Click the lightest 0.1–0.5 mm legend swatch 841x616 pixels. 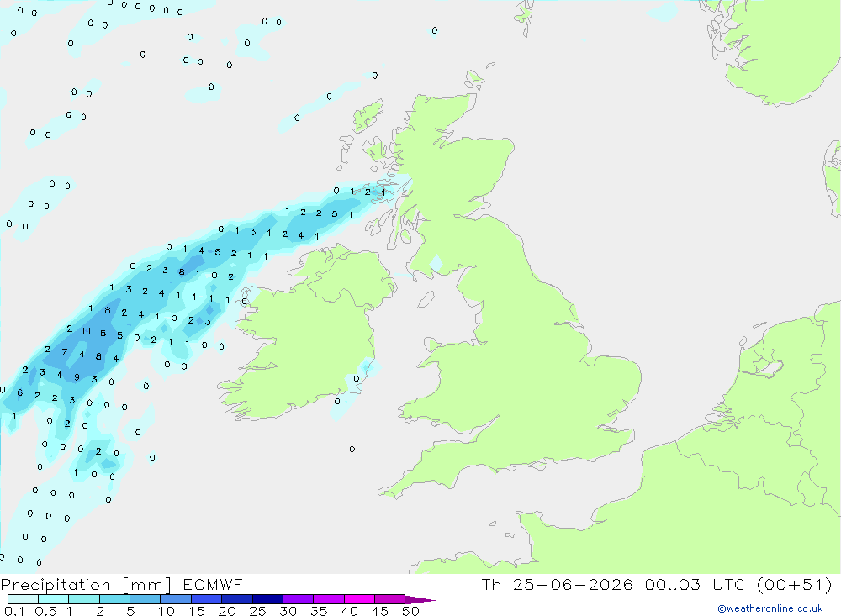pyautogui.click(x=23, y=599)
